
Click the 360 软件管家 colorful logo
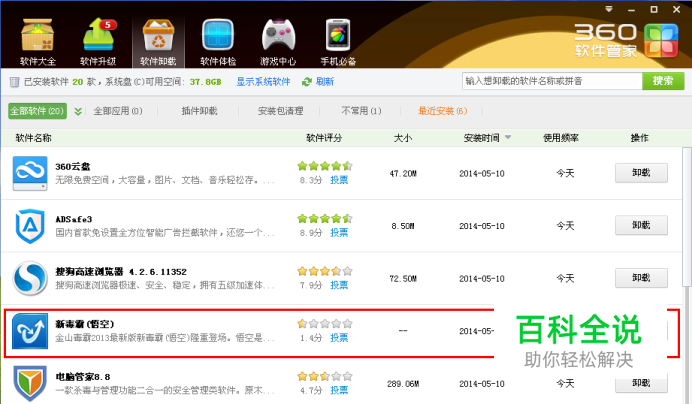point(661,41)
